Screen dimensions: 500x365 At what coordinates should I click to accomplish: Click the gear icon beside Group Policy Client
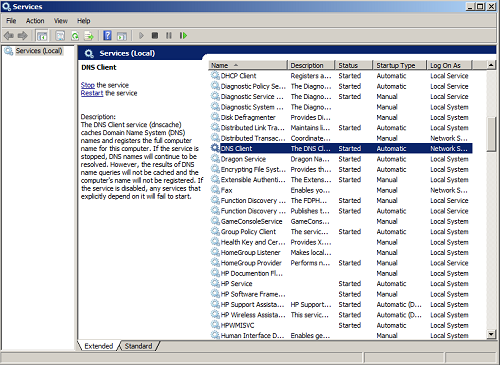pos(215,231)
